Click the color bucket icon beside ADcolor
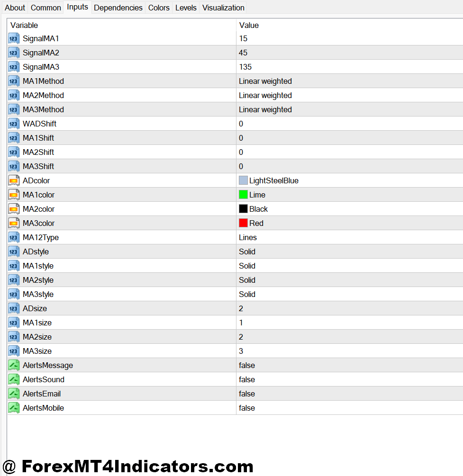The width and height of the screenshot is (463, 476). 14,180
